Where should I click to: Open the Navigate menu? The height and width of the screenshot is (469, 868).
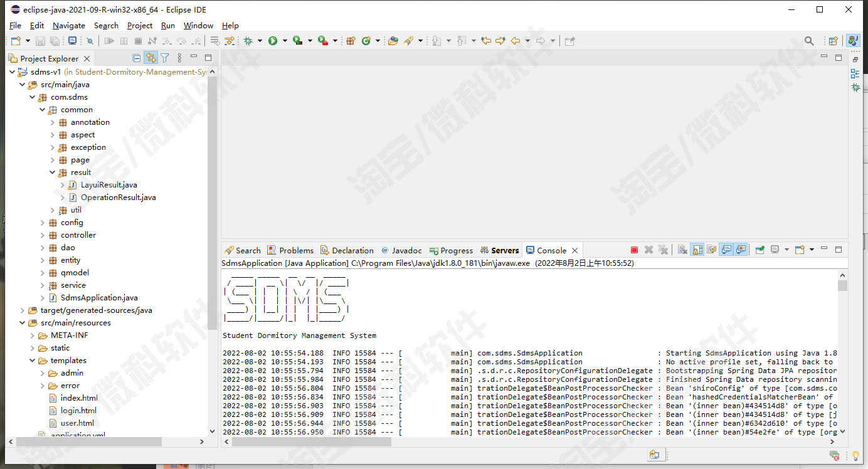[69, 26]
